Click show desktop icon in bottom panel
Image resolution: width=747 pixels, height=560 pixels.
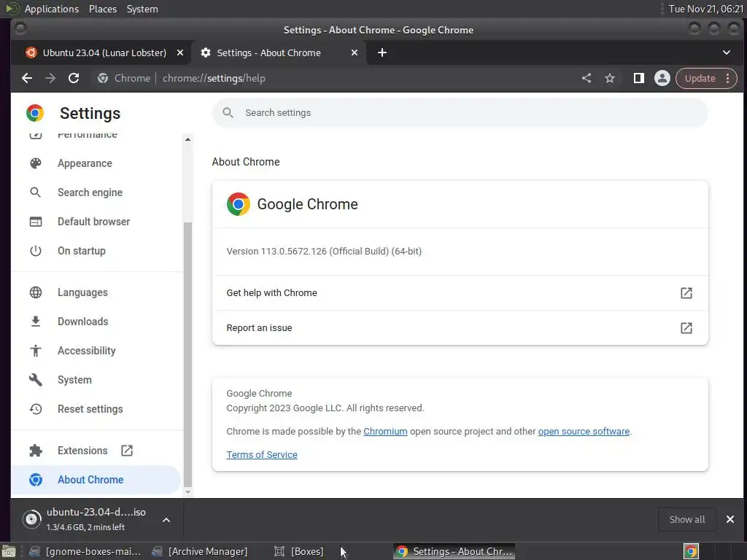[9, 551]
